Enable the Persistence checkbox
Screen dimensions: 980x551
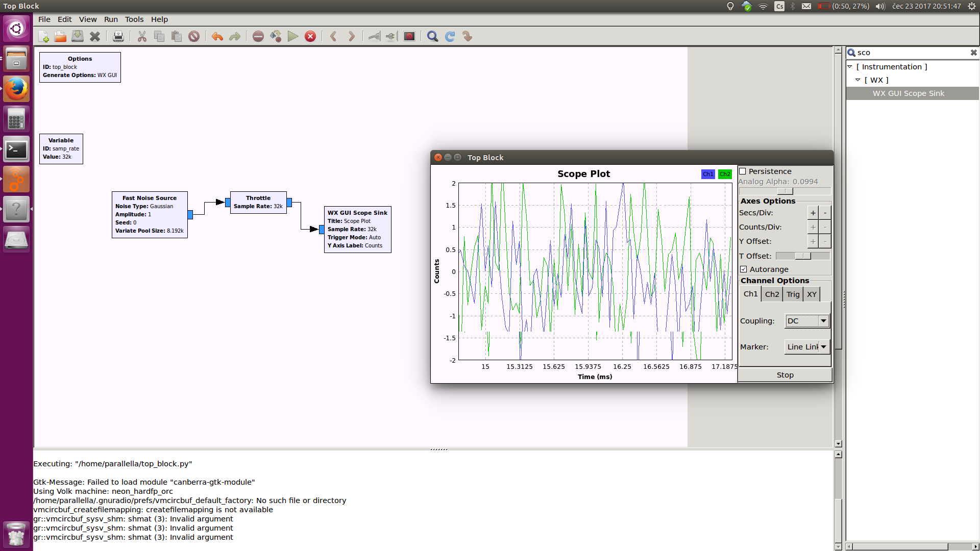[x=743, y=171]
